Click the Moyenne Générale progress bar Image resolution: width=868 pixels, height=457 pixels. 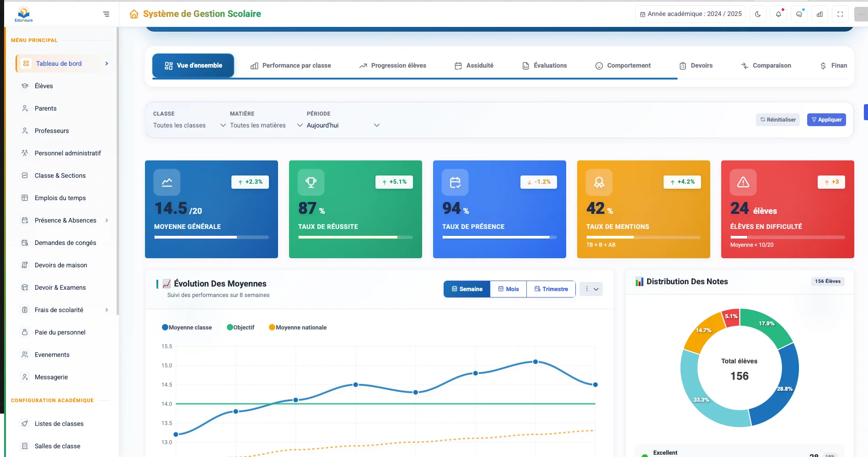pyautogui.click(x=211, y=237)
